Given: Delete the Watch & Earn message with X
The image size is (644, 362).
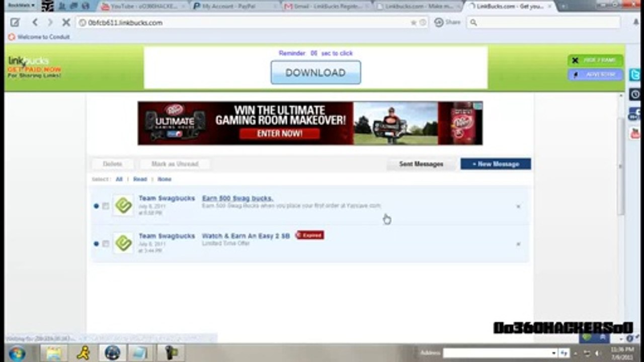Looking at the screenshot, I should (x=518, y=244).
